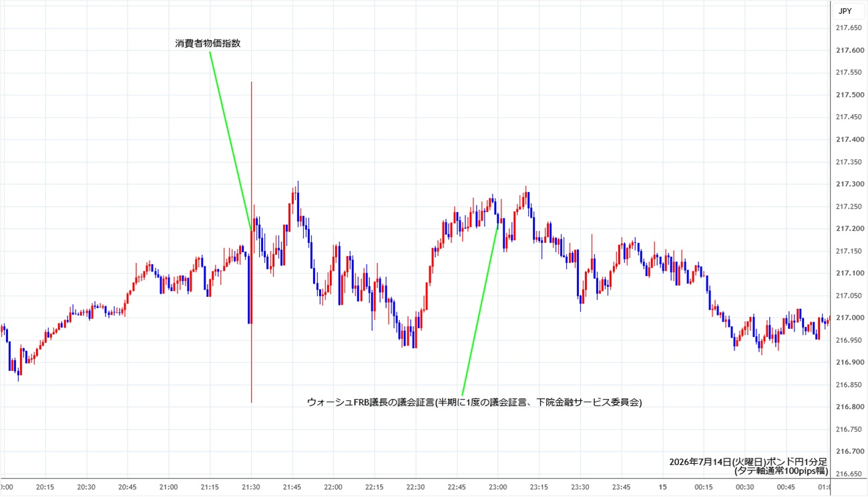
Task: Click the 216.750 price axis label
Action: click(x=848, y=430)
